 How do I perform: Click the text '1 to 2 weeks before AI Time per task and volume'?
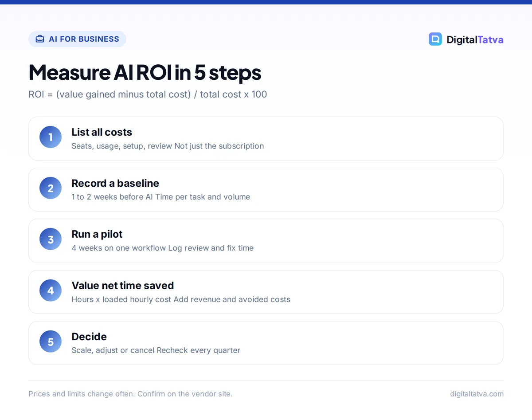tap(161, 197)
